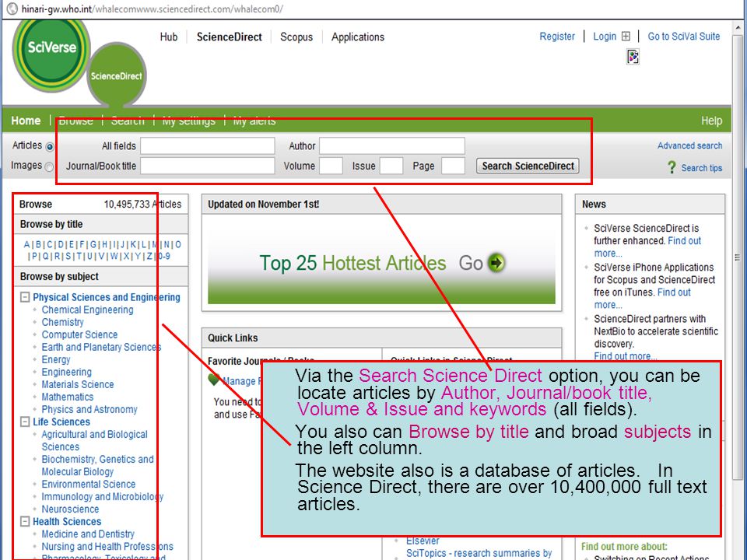
Task: Click the Login expand plus icon
Action: click(626, 37)
